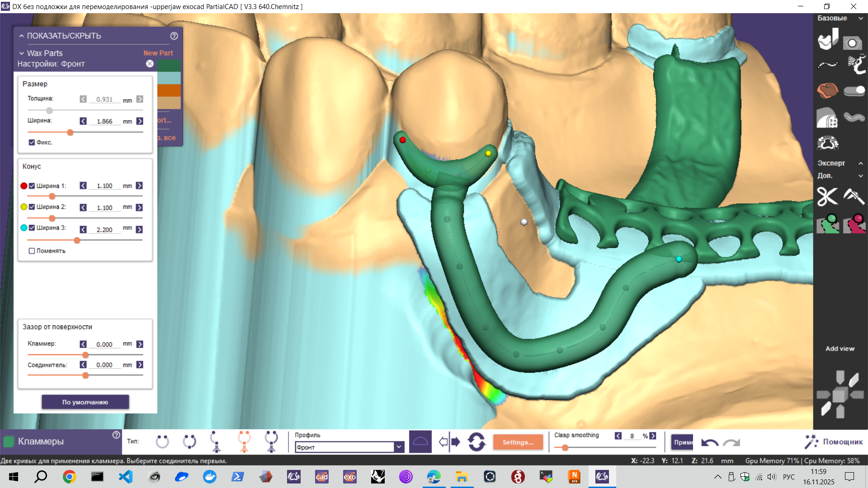Select the red curve editing tool
868x488 pixels.
[854, 224]
